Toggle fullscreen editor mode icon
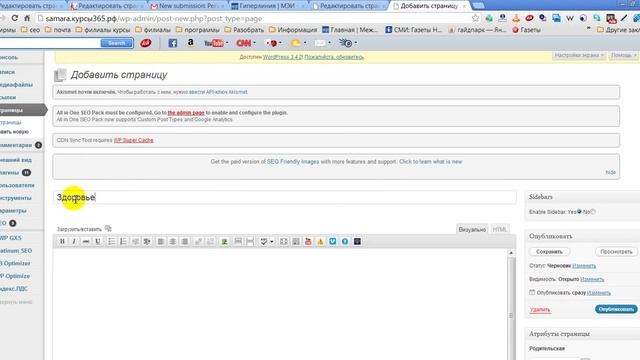This screenshot has width=640, height=360. (x=284, y=241)
